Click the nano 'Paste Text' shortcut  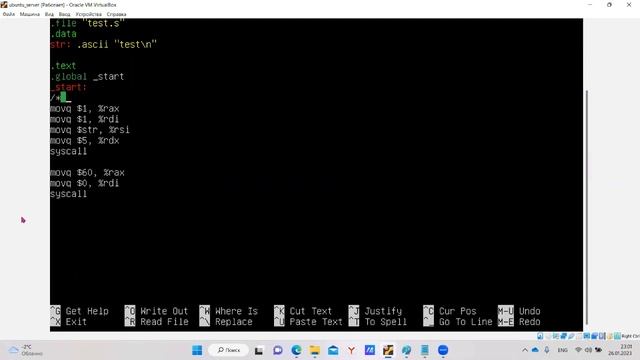point(308,322)
